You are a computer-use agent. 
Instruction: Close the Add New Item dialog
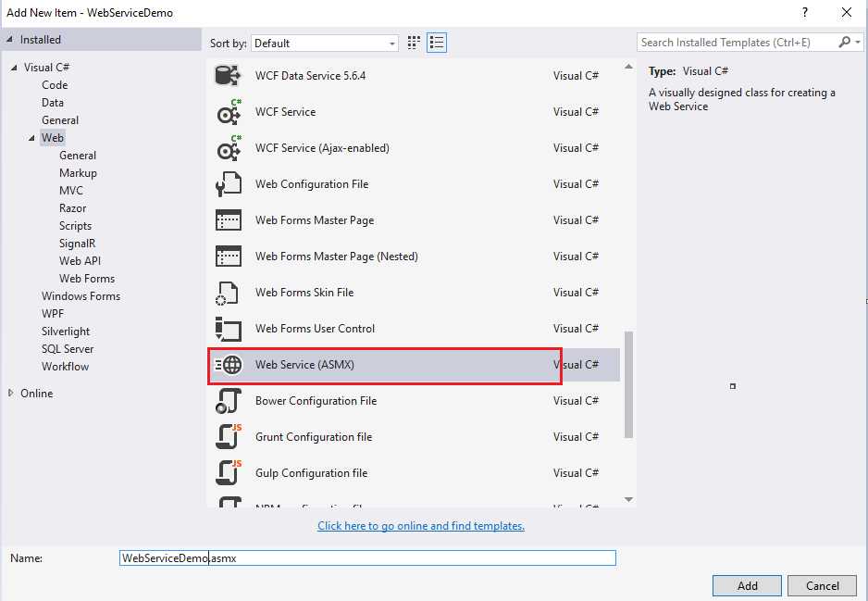click(x=847, y=12)
